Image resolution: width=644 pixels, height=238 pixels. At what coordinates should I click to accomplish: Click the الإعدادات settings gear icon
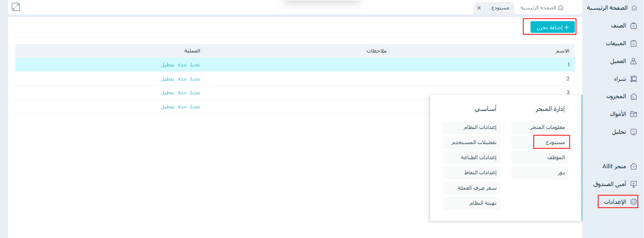click(x=634, y=202)
